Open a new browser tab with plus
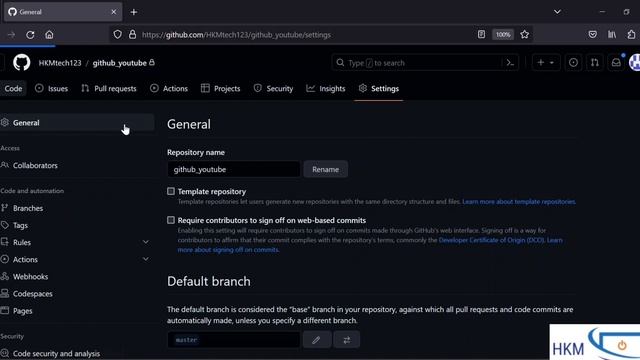Viewport: 640px width, 360px height. 134,12
